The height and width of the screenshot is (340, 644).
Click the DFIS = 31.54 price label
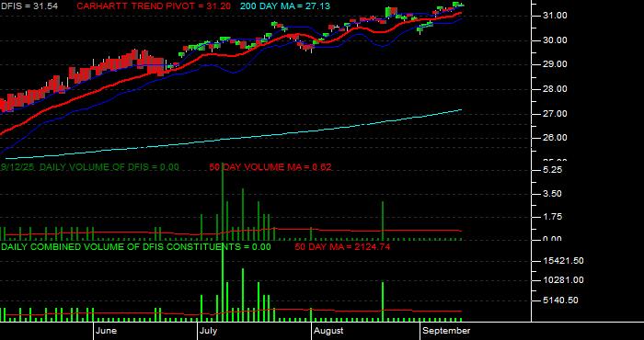point(29,6)
